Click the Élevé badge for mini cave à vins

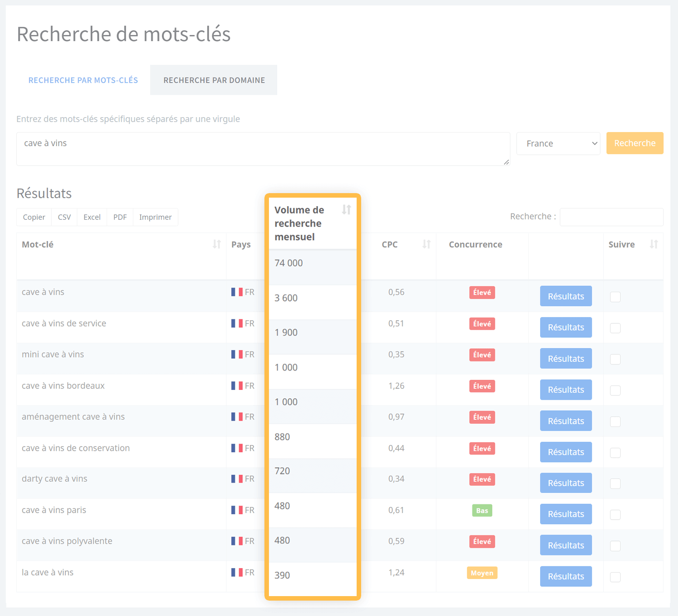pos(482,355)
